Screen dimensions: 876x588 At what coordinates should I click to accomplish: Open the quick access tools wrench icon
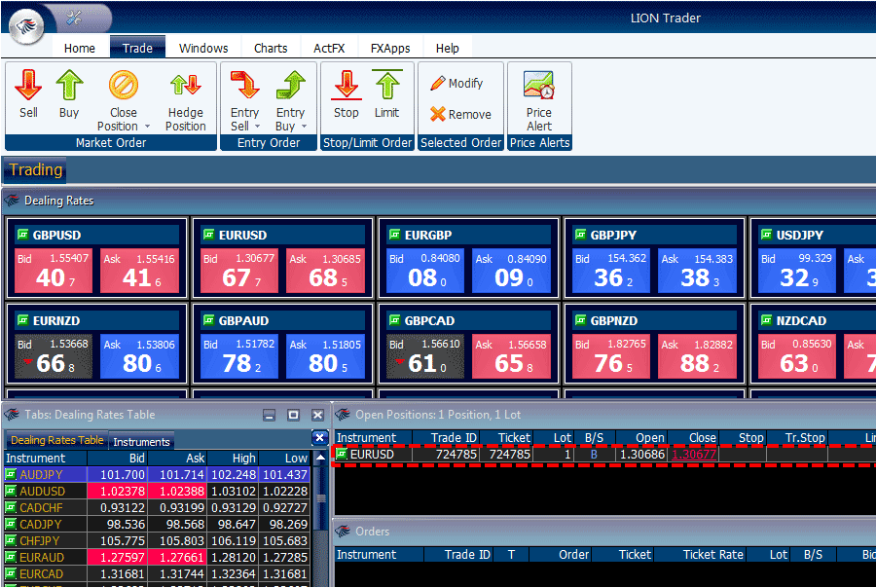click(x=74, y=18)
